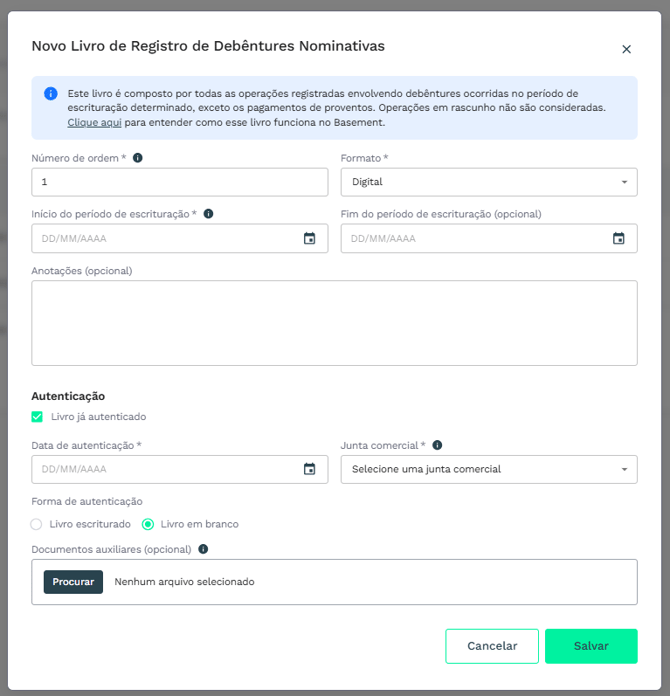Click the Procurar file browse button

73,582
